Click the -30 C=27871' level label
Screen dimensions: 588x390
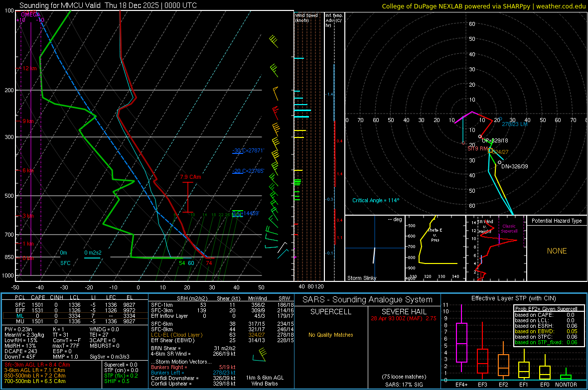248,150
